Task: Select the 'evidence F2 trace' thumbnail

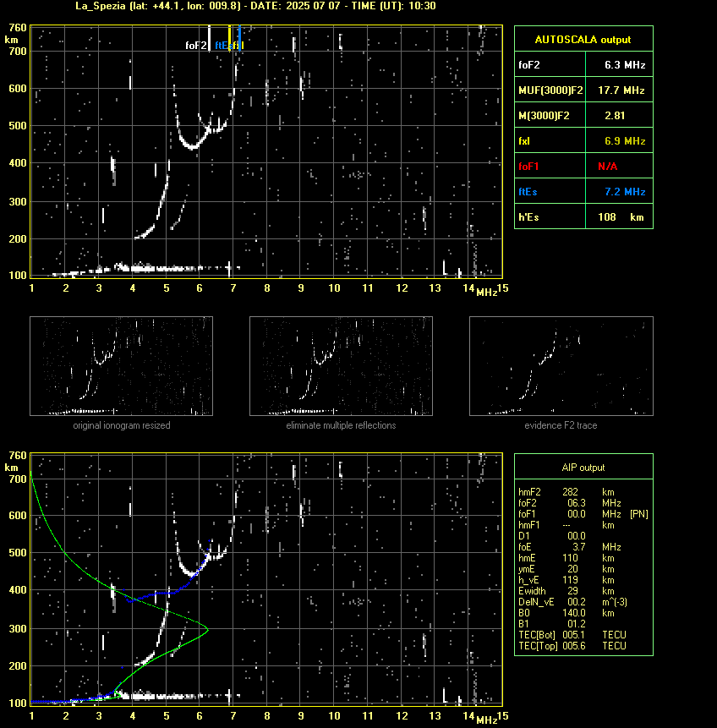Action: click(x=561, y=366)
